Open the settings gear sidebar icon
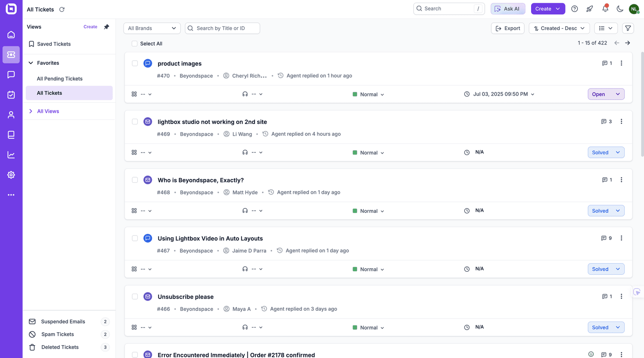 click(x=11, y=175)
